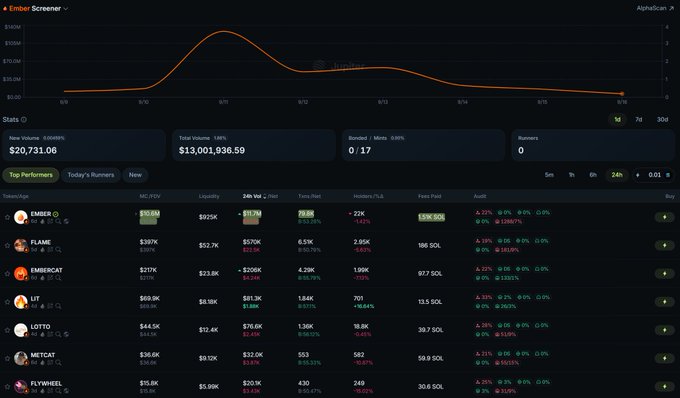680x398 pixels.
Task: Click the EMBER 1.51K SOL fees value
Action: (x=432, y=217)
